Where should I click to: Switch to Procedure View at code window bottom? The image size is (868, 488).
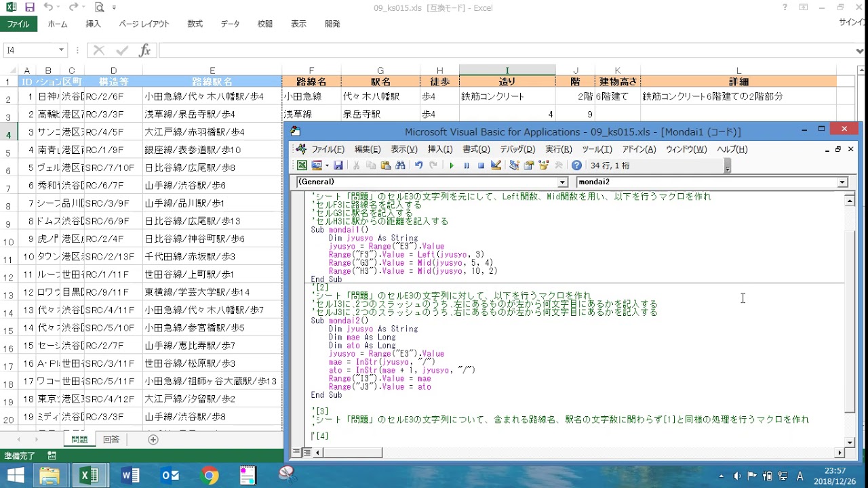[x=296, y=452]
